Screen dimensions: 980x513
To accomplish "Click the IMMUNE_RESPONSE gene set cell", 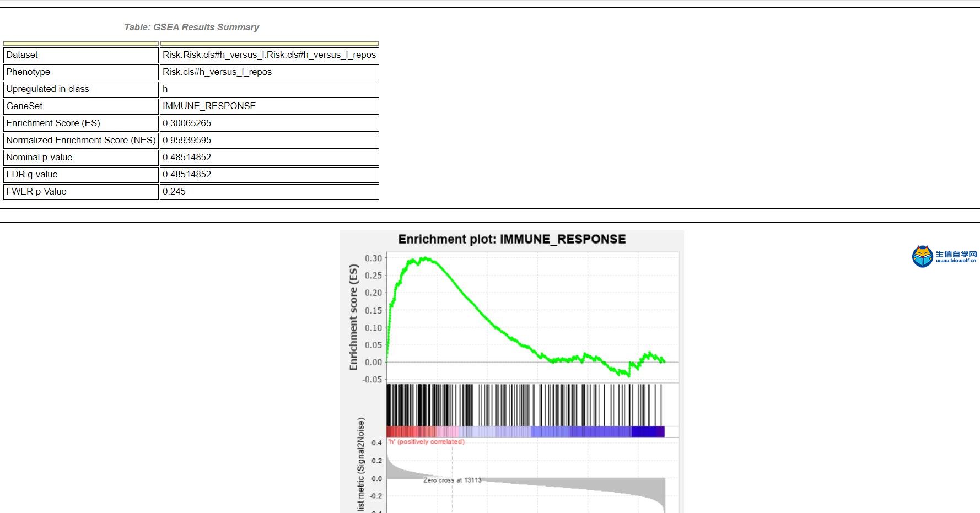I will point(270,106).
